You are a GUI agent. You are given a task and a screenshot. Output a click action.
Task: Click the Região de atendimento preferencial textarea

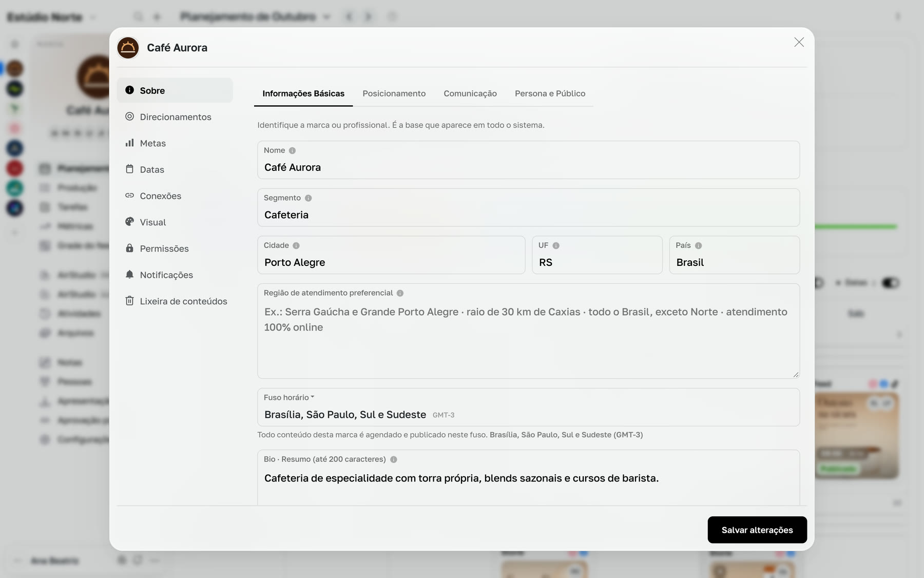[528, 331]
